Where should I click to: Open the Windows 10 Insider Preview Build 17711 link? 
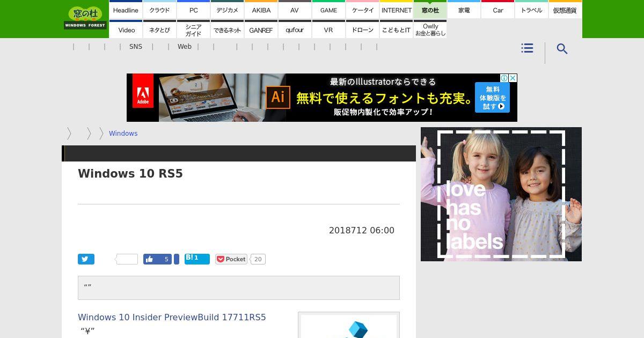point(172,317)
